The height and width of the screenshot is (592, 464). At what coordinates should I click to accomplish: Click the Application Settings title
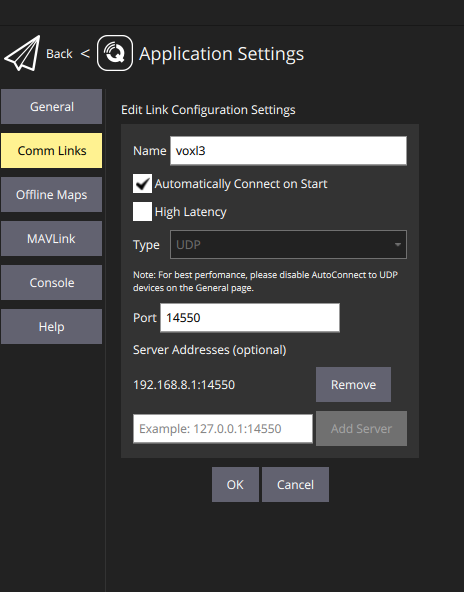click(221, 54)
